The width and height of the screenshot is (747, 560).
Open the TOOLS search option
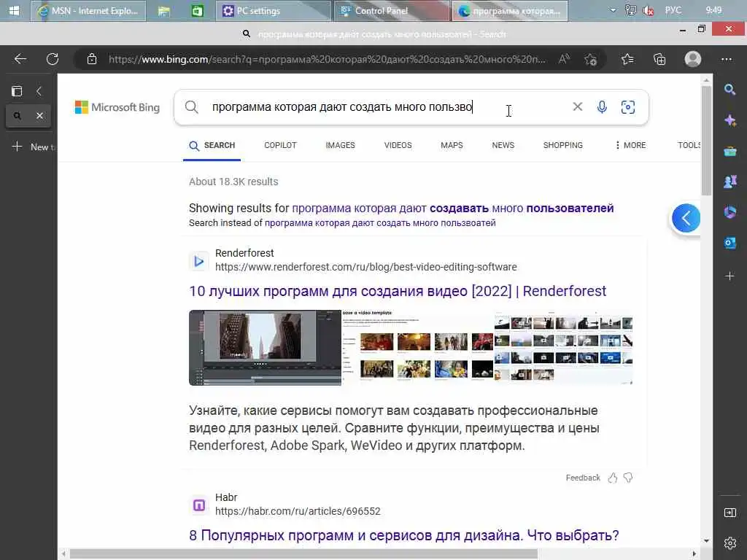(x=689, y=145)
